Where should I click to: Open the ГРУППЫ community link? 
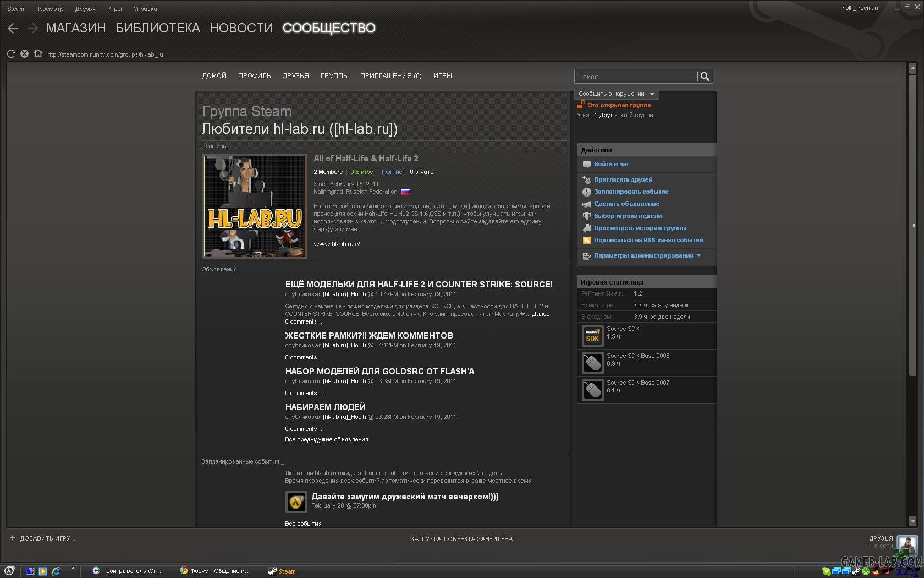[x=334, y=76]
